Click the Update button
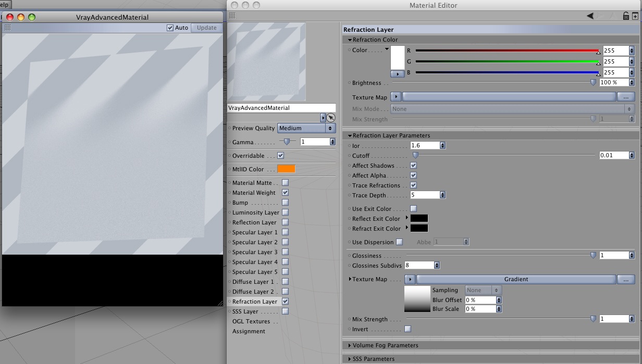642x364 pixels. (x=207, y=28)
